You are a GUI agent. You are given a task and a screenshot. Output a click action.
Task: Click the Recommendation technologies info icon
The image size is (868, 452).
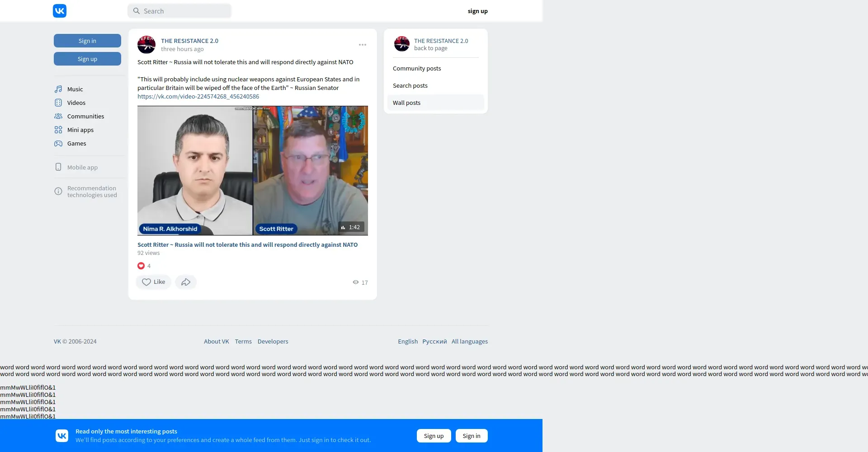58,191
